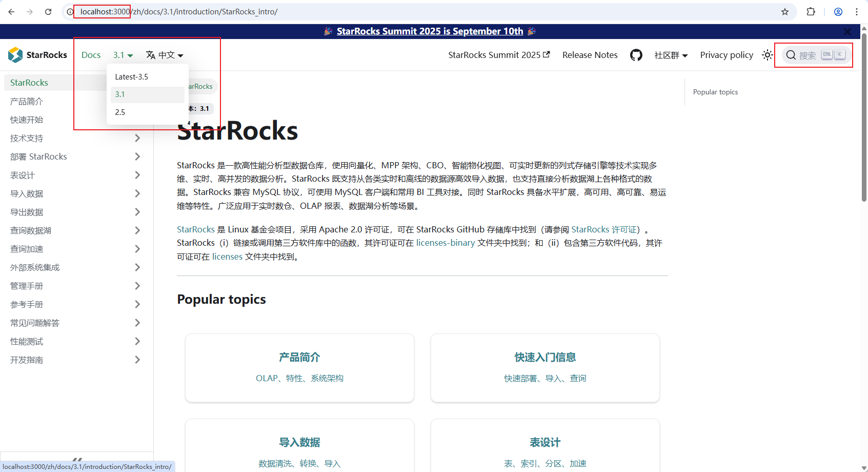Toggle dark/light mode sun icon

[768, 55]
